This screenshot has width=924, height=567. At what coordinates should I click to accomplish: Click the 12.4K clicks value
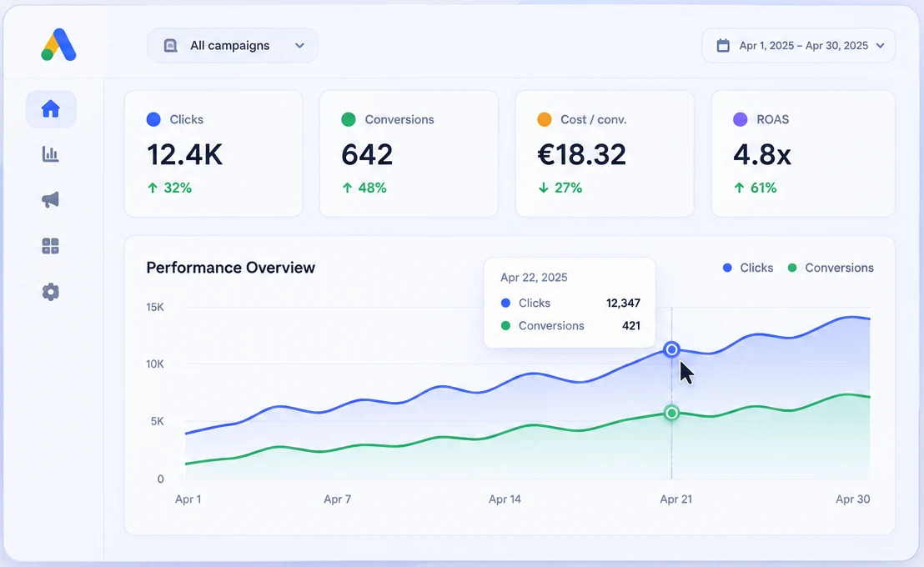point(184,154)
